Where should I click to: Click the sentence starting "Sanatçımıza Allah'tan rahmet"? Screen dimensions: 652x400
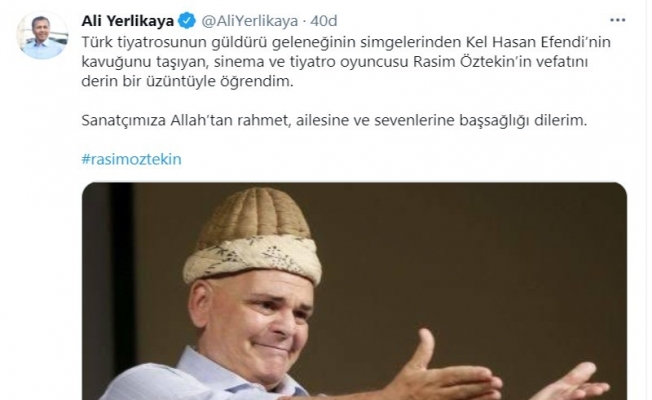(x=334, y=120)
